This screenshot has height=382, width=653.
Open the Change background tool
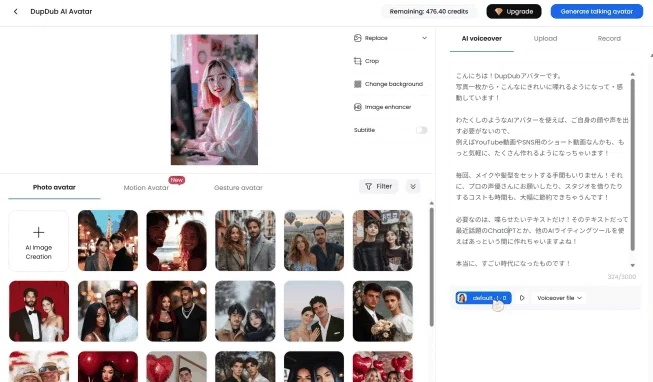388,84
